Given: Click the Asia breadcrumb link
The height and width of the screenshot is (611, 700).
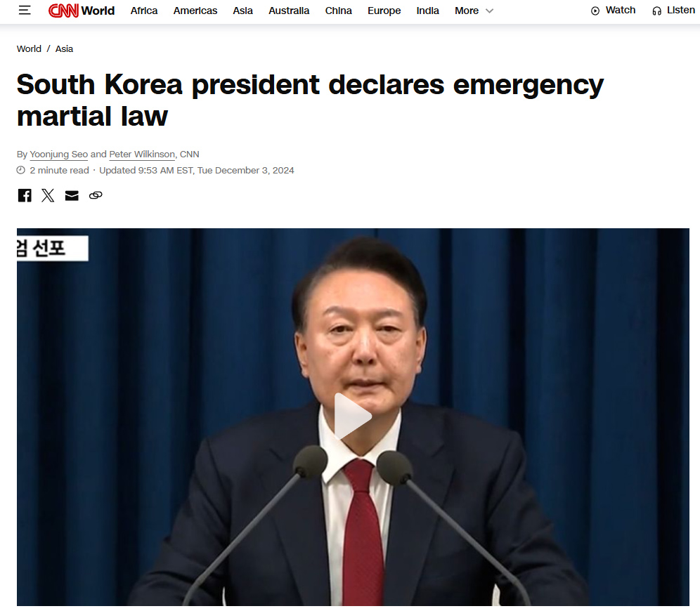Looking at the screenshot, I should coord(64,49).
